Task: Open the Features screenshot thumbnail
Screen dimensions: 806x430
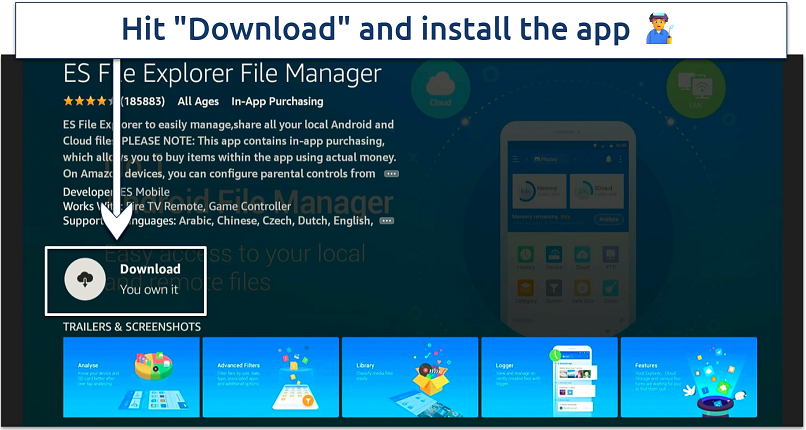Action: (x=689, y=377)
